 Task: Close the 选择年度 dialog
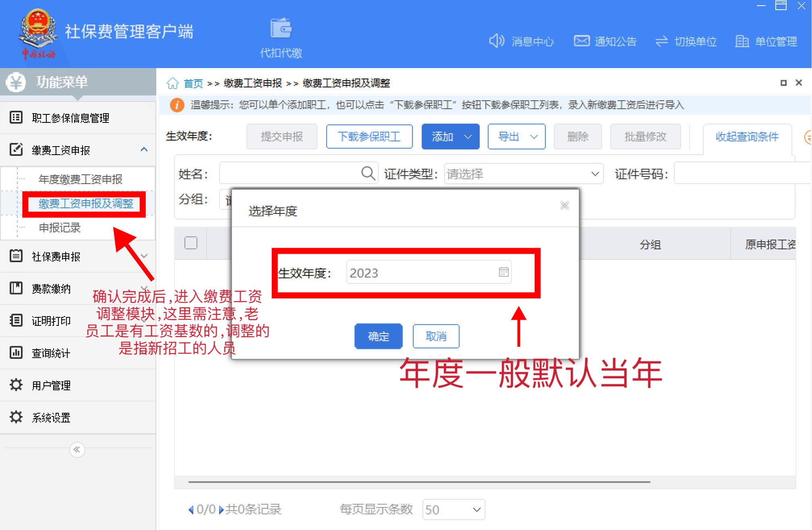564,206
